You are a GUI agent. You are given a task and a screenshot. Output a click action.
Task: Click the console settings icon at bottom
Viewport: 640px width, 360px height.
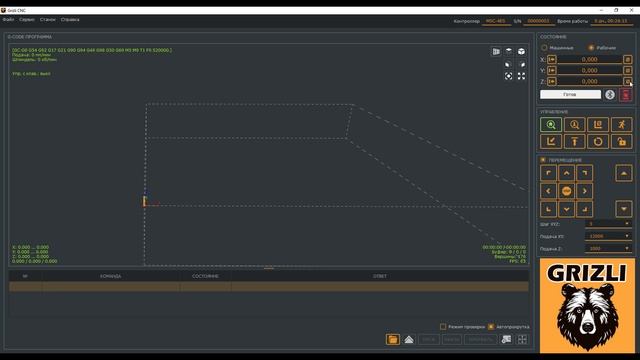tap(506, 339)
